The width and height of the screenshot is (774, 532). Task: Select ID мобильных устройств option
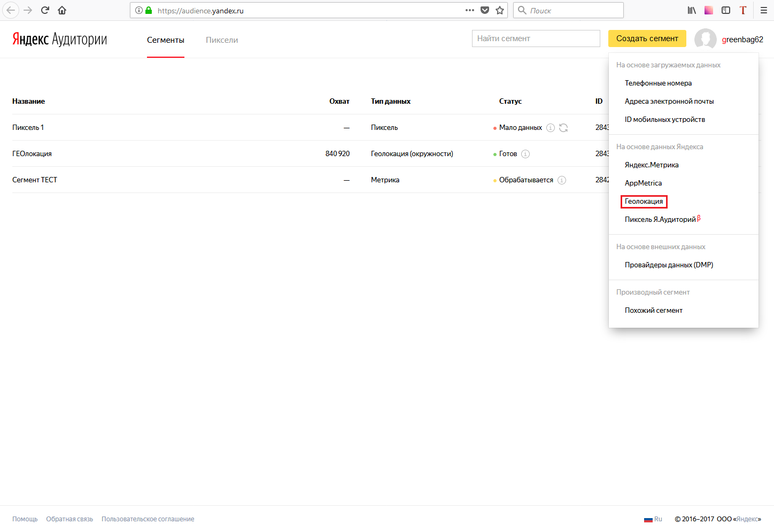[665, 119]
